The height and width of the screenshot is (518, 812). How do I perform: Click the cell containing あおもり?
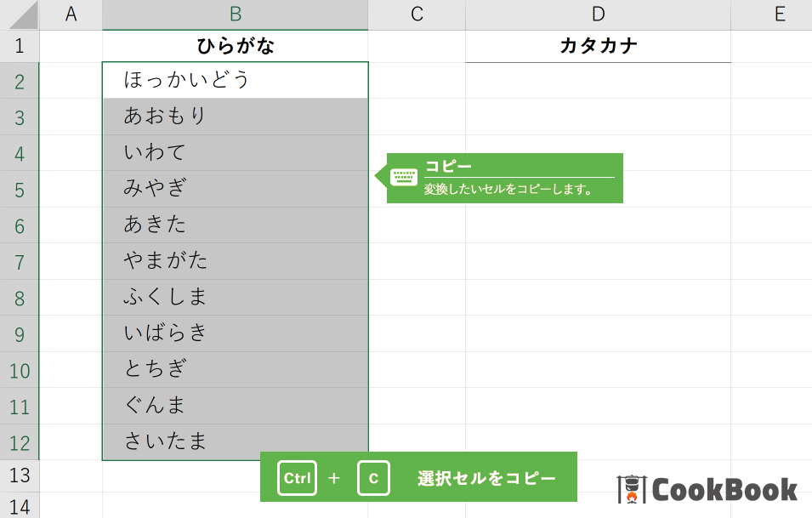coord(236,117)
